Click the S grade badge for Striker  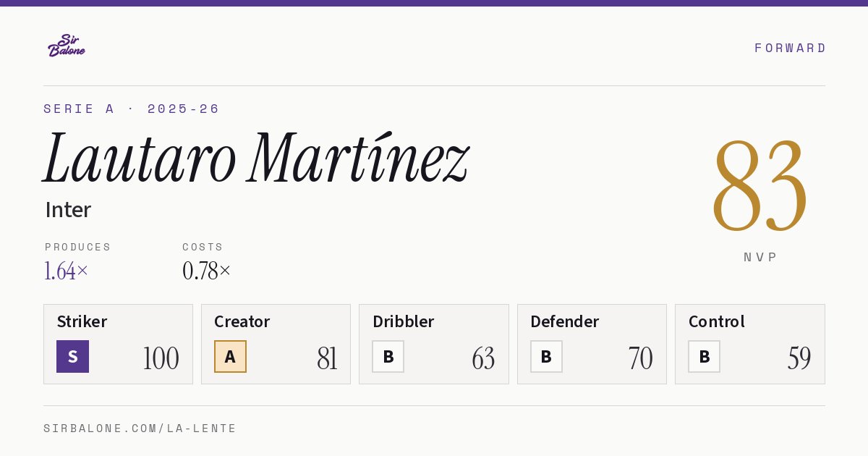(x=72, y=356)
